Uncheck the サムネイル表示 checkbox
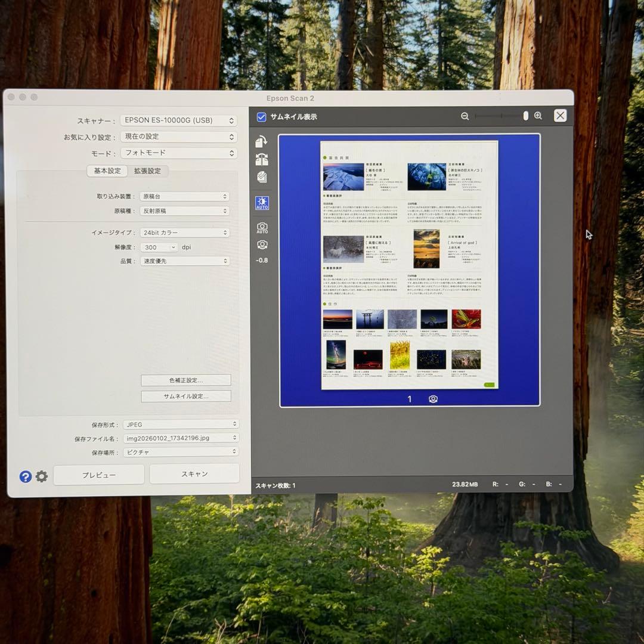 click(x=261, y=117)
